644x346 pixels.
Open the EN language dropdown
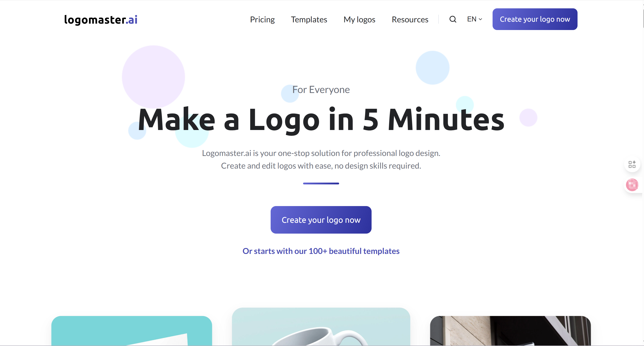click(475, 19)
